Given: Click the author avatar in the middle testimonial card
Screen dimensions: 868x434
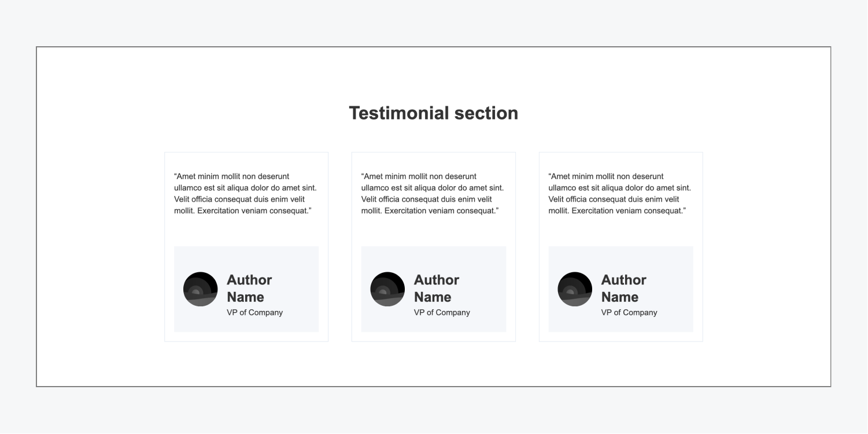Looking at the screenshot, I should click(387, 289).
